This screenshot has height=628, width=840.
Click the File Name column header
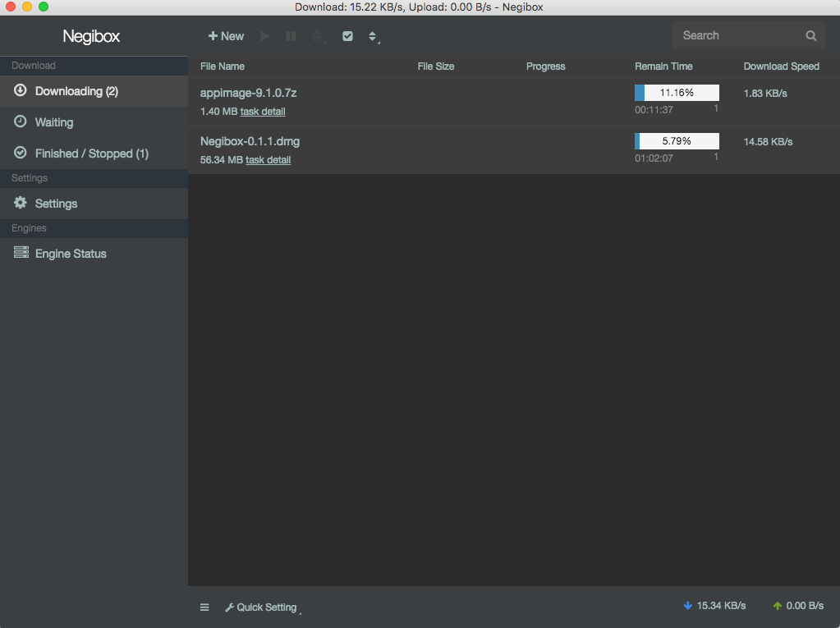(223, 66)
